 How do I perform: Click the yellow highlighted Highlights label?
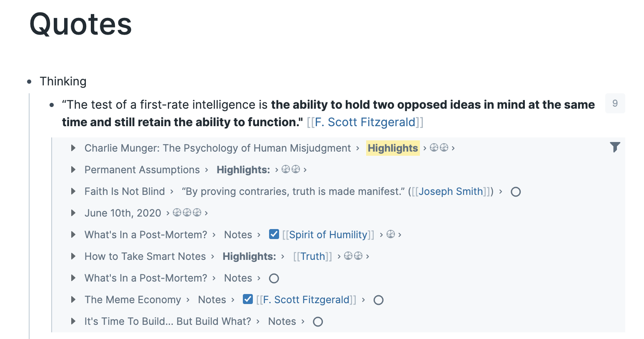(x=393, y=148)
